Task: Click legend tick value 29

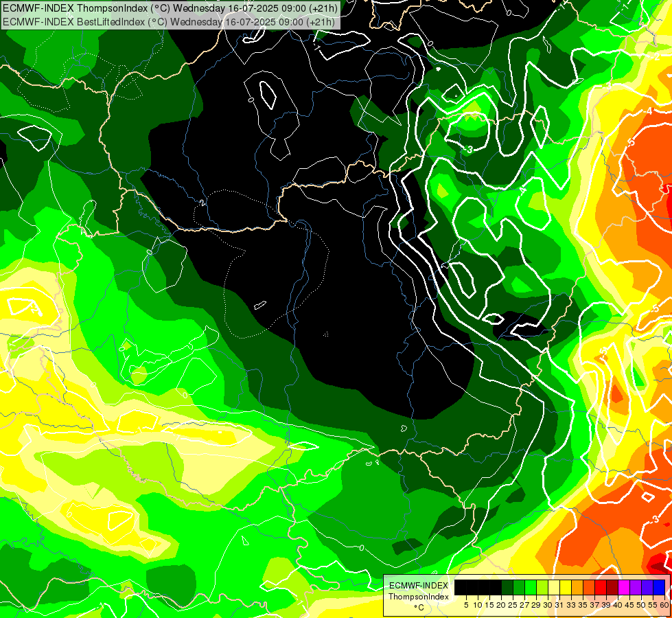Action: [537, 605]
